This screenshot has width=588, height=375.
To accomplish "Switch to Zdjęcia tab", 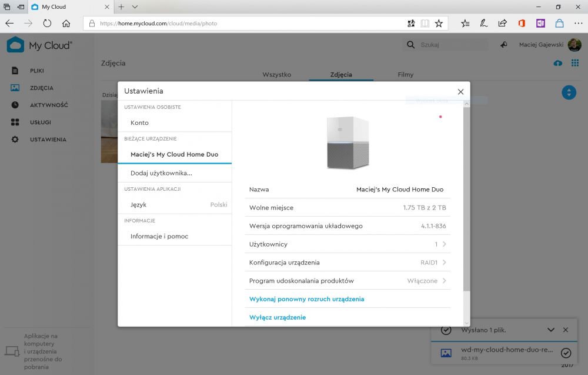I will 341,75.
